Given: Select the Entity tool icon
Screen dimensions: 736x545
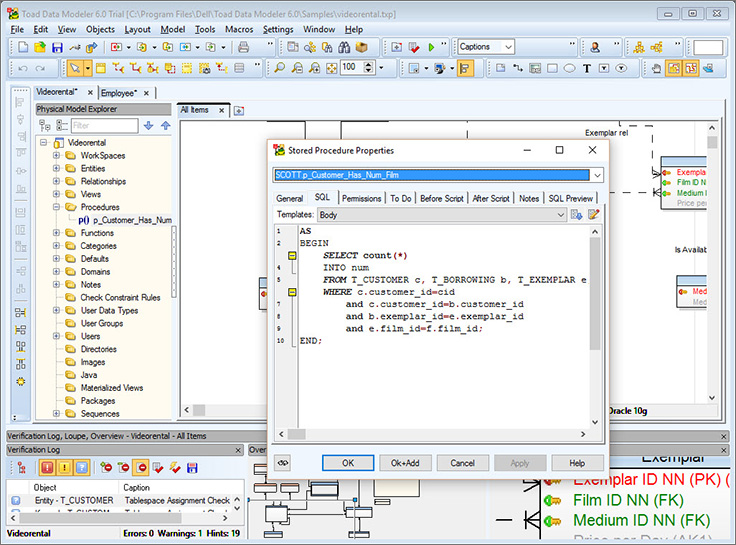Looking at the screenshot, I should coord(100,69).
